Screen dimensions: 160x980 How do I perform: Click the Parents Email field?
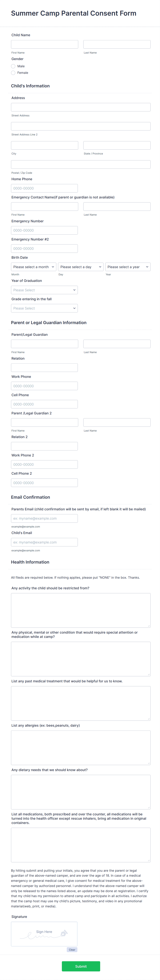click(44, 518)
